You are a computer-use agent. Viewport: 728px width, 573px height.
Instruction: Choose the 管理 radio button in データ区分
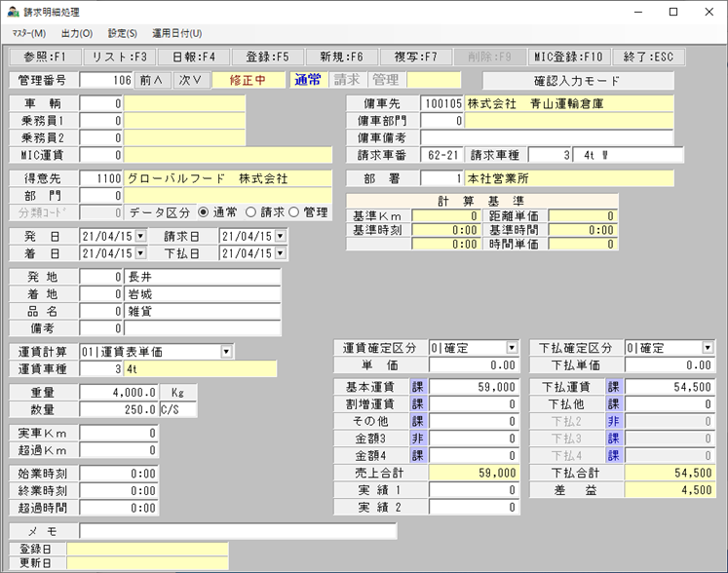pos(296,212)
